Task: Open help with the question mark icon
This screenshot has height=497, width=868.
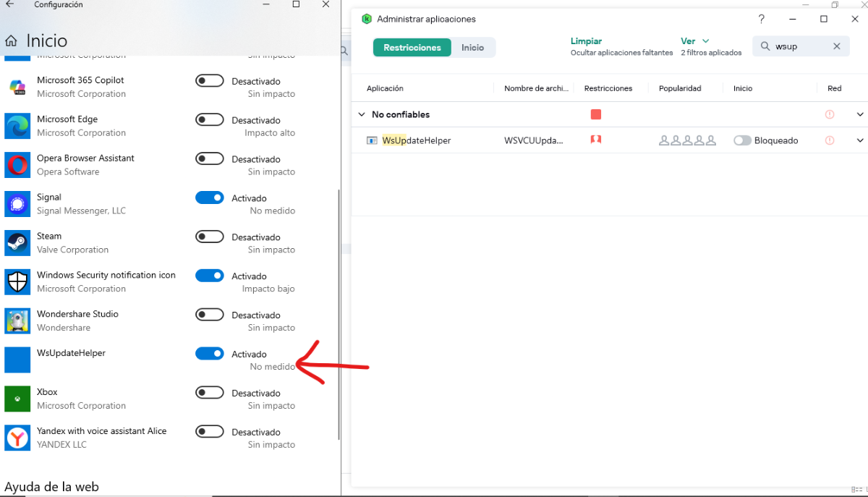Action: coord(761,19)
